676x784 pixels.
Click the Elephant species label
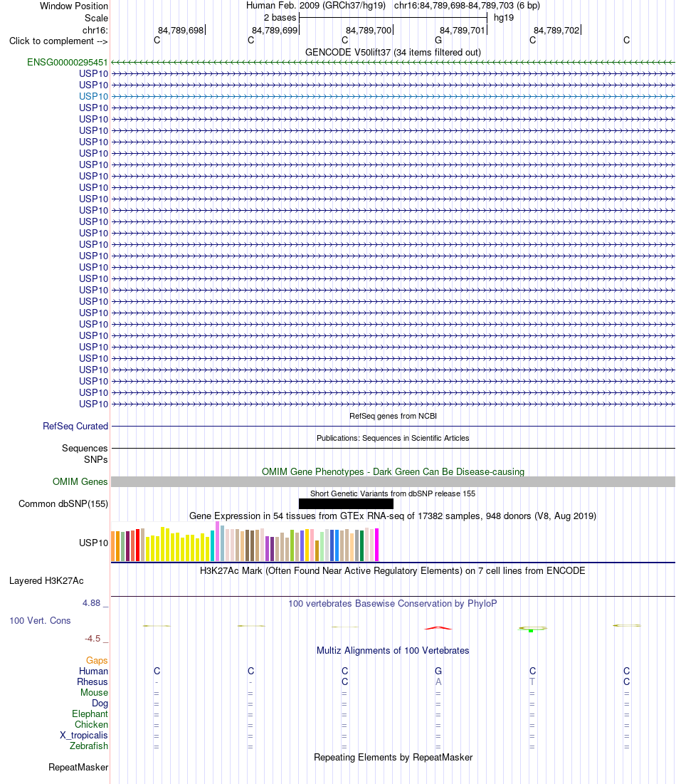[x=90, y=714]
